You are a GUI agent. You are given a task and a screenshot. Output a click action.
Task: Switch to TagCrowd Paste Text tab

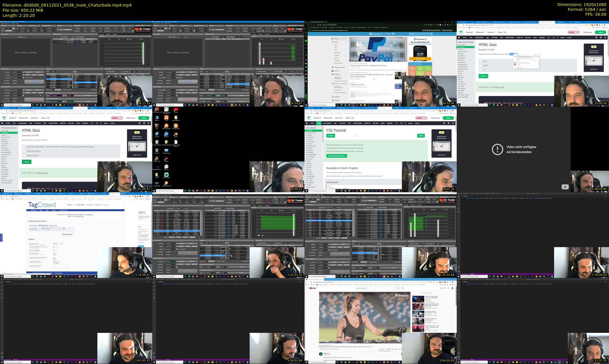(33, 226)
